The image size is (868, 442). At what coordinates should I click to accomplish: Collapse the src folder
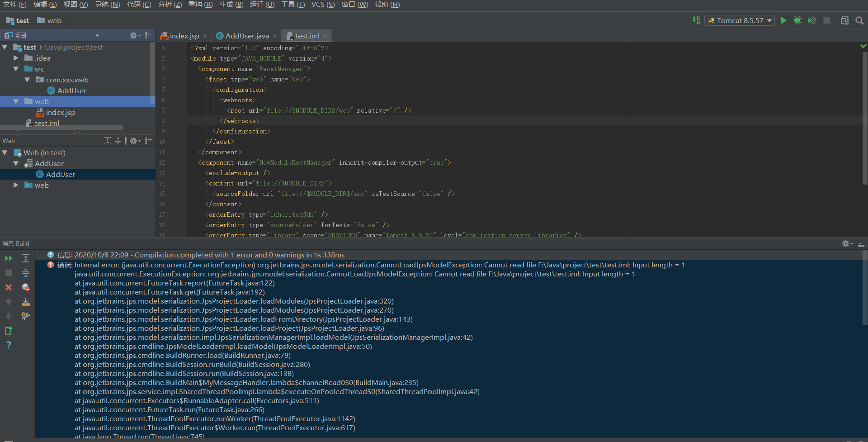[x=16, y=69]
